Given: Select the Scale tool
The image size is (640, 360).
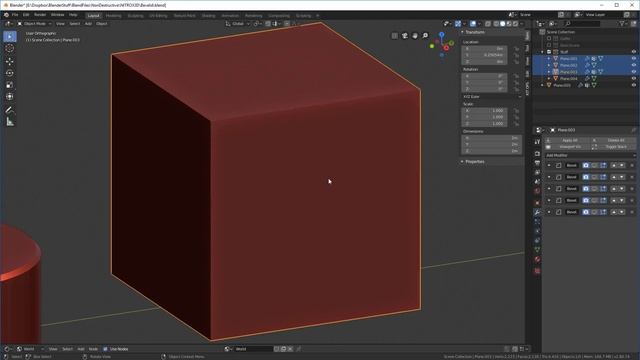Looking at the screenshot, I should pyautogui.click(x=10, y=85).
